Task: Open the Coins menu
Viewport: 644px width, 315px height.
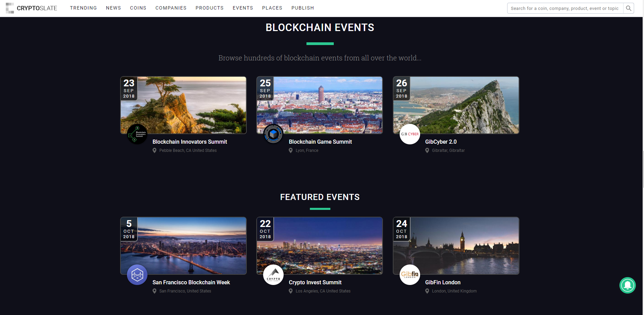Action: 138,8
